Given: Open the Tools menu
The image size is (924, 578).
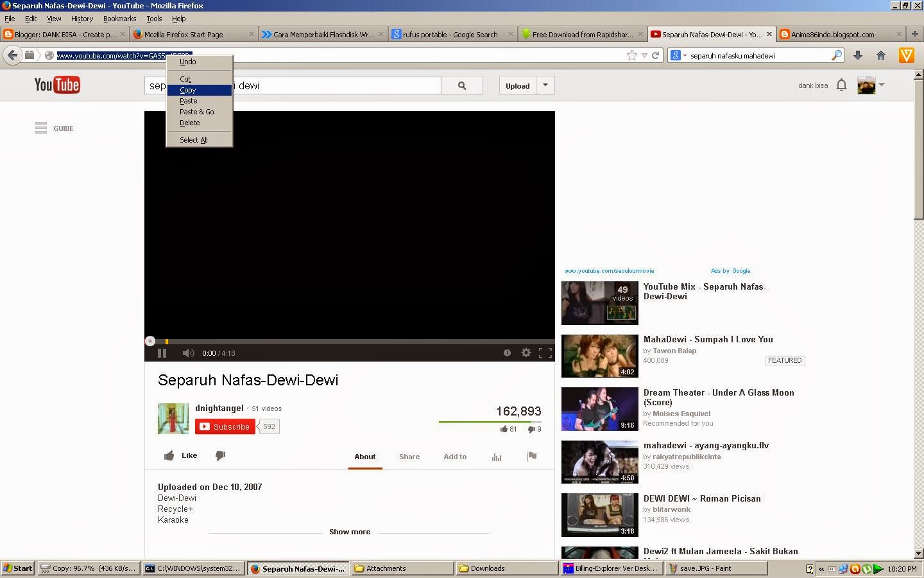Looking at the screenshot, I should click(154, 19).
